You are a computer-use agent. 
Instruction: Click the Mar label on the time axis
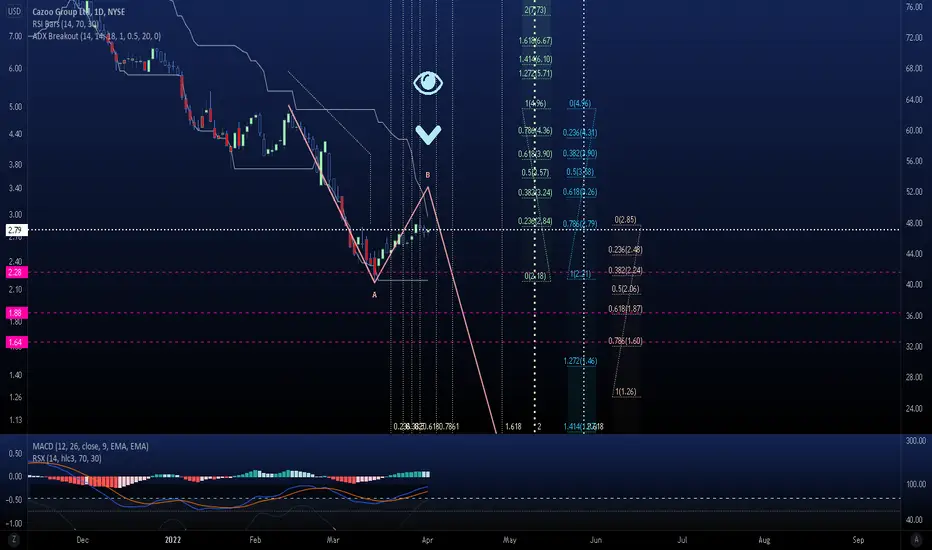pos(333,540)
